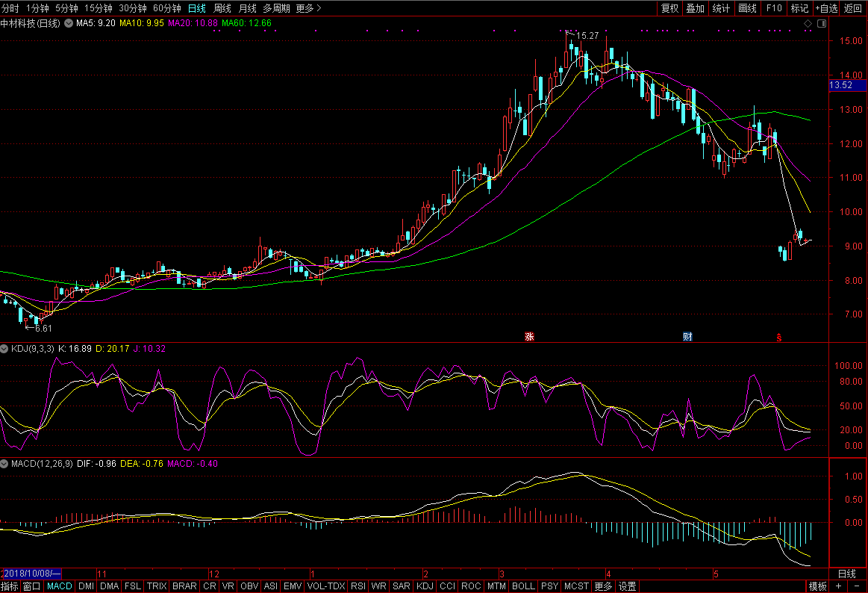The width and height of the screenshot is (868, 593).
Task: Expand the 更多 periods dropdown at top
Action: coord(309,8)
